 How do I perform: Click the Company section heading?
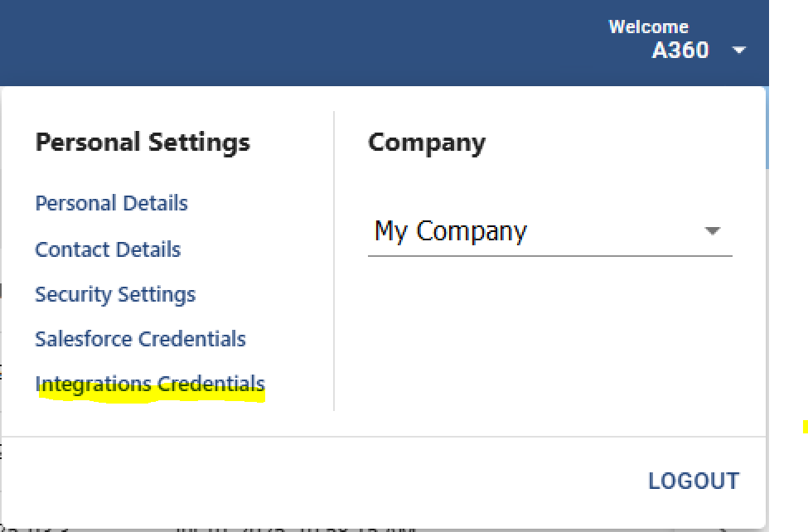tap(427, 143)
